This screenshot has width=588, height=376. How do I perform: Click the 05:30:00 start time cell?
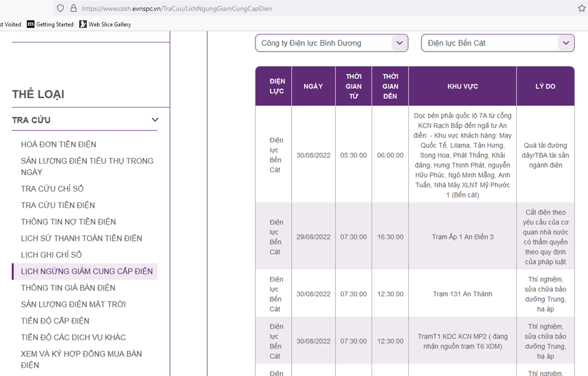pos(354,155)
